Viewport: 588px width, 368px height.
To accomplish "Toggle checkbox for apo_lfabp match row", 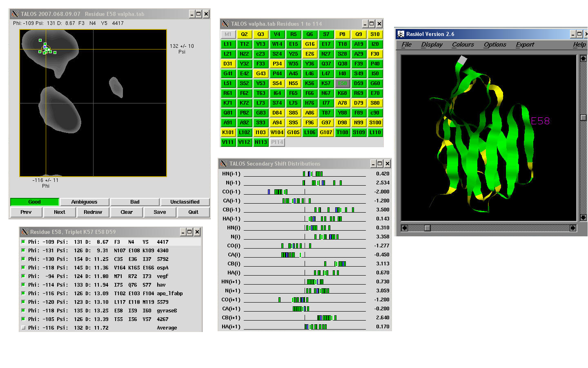I will click(x=23, y=293).
